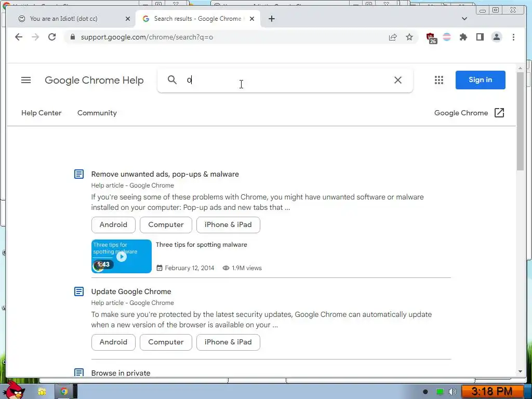This screenshot has height=399, width=532.
Task: Choose Android under Update Google Chrome
Action: pos(113,342)
